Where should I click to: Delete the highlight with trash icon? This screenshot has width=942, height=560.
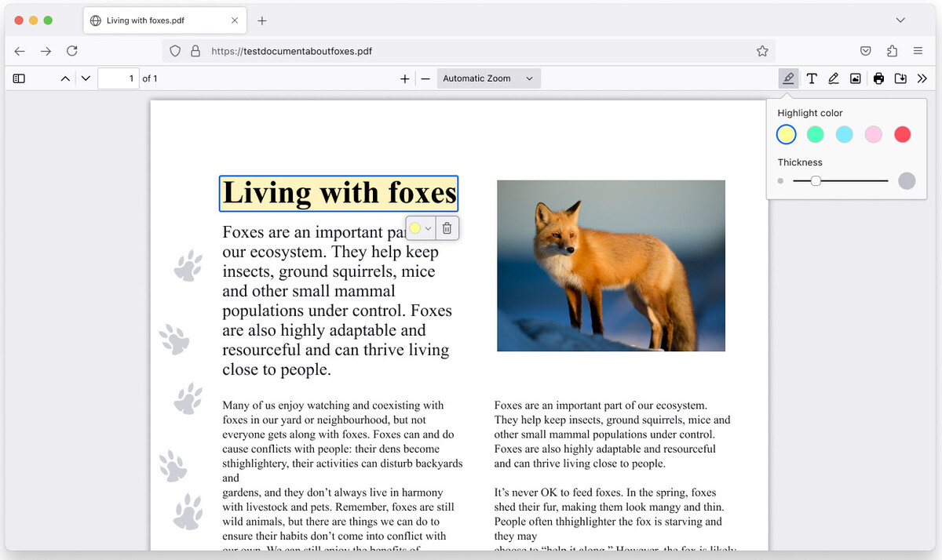(447, 228)
